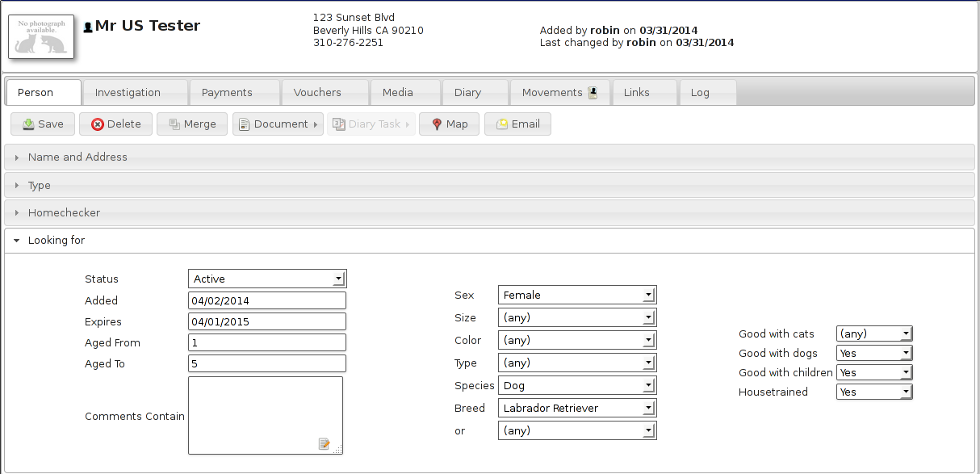The image size is (980, 474).
Task: Click the person photo placeholder thumbnail
Action: (x=41, y=37)
